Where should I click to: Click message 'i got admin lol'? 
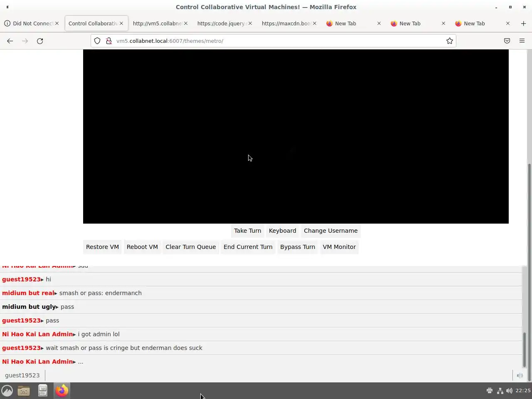point(99,334)
